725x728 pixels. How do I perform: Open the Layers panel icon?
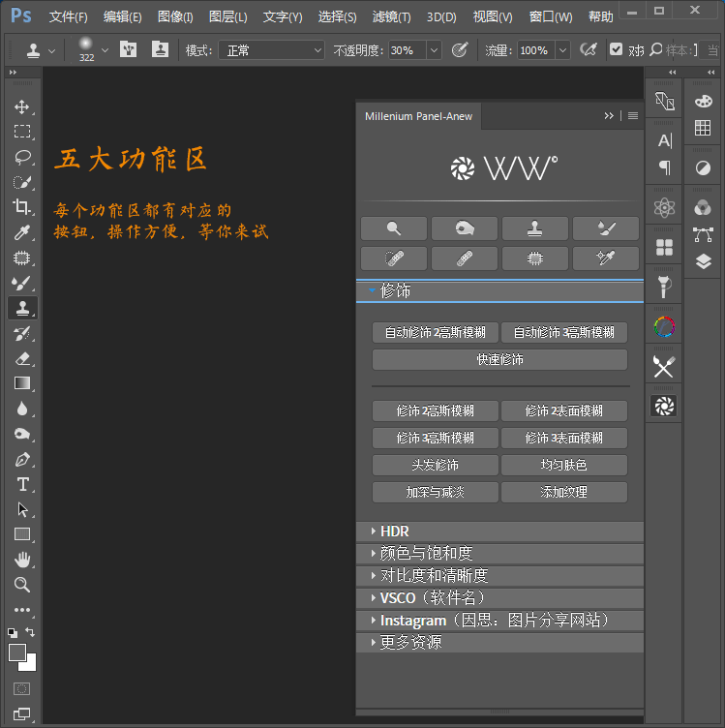703,261
